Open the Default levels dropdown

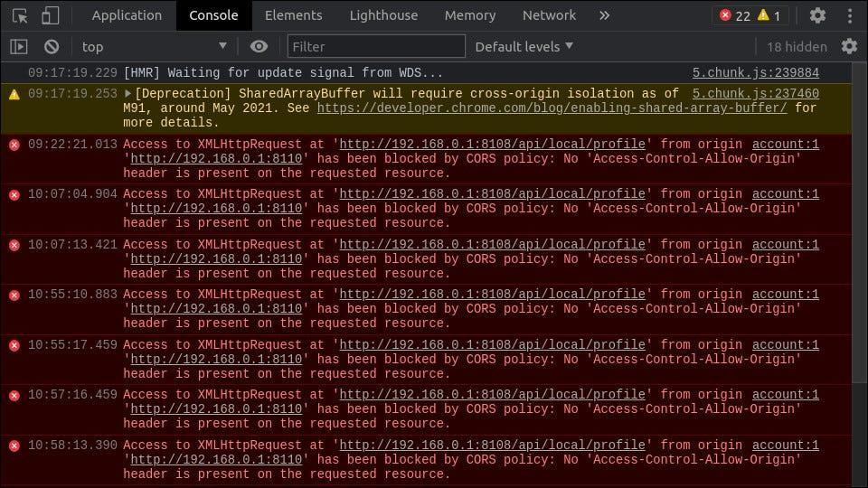(x=524, y=46)
